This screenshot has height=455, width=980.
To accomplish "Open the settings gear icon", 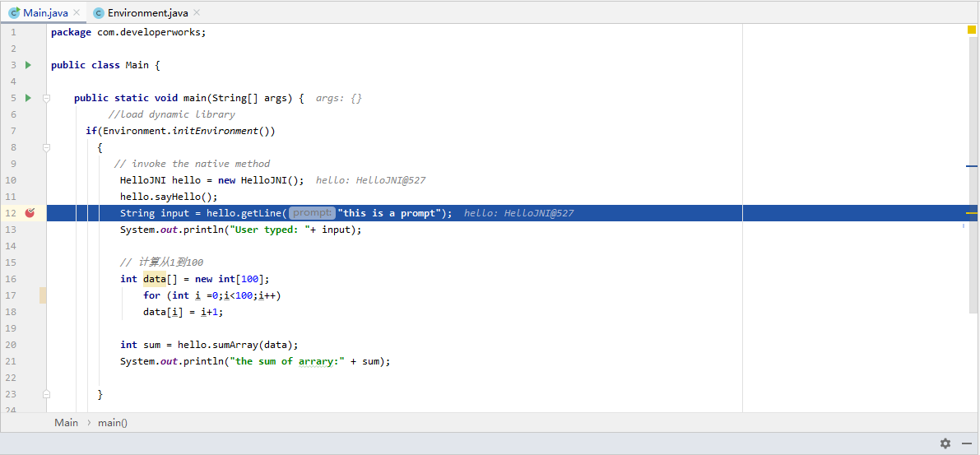I will (x=945, y=443).
